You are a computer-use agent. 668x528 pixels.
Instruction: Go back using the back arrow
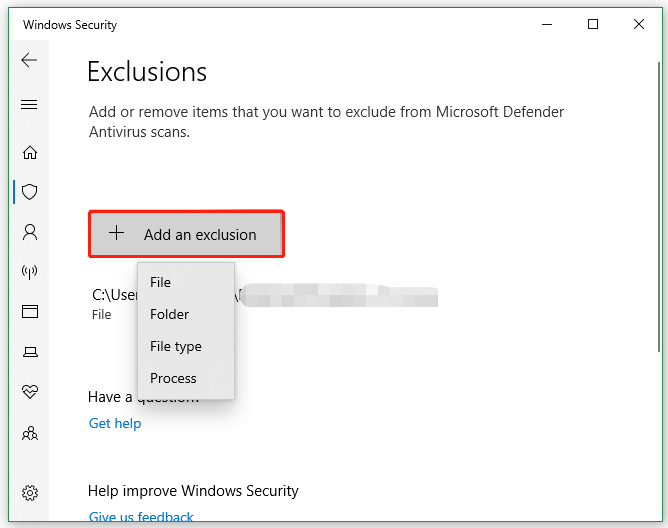pos(29,60)
